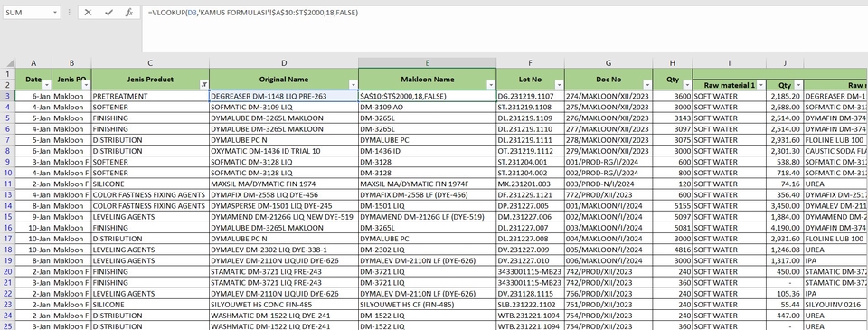Click 6-Jan date cell in row 3

coord(33,96)
